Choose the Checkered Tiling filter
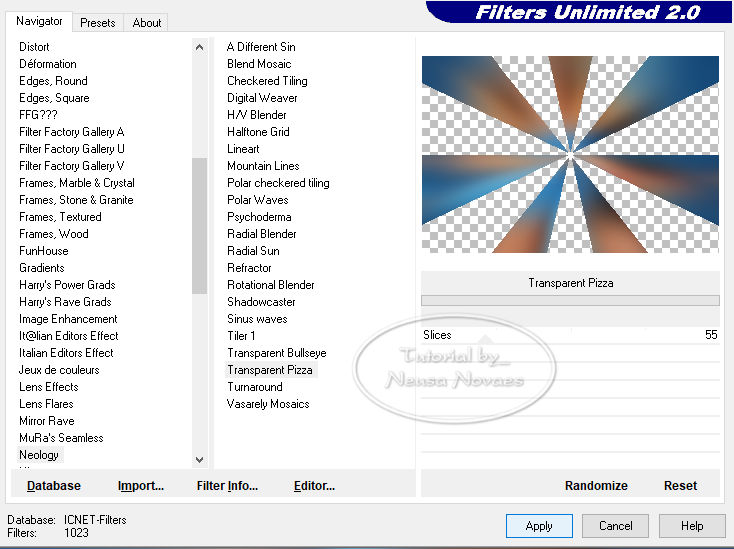The width and height of the screenshot is (734, 549). (x=267, y=81)
